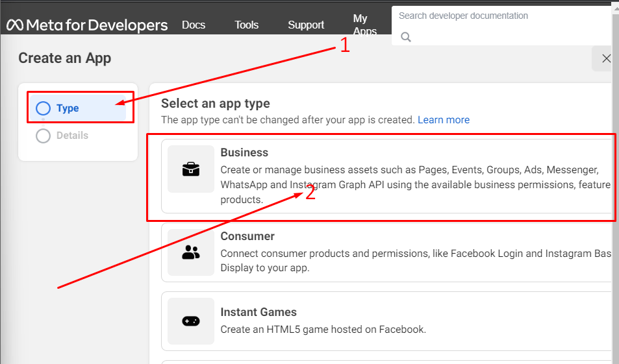Click the Details step label
This screenshot has width=619, height=364.
(x=72, y=136)
